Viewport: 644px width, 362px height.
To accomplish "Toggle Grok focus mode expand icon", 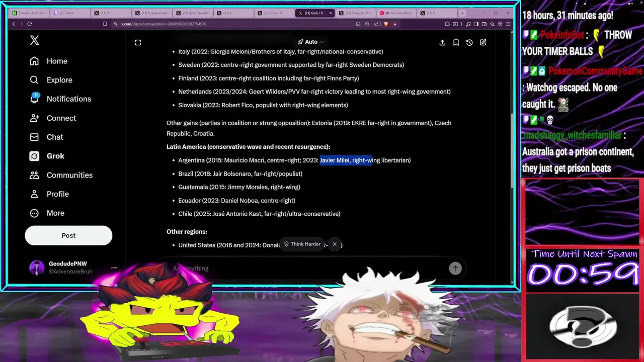I will tap(138, 43).
